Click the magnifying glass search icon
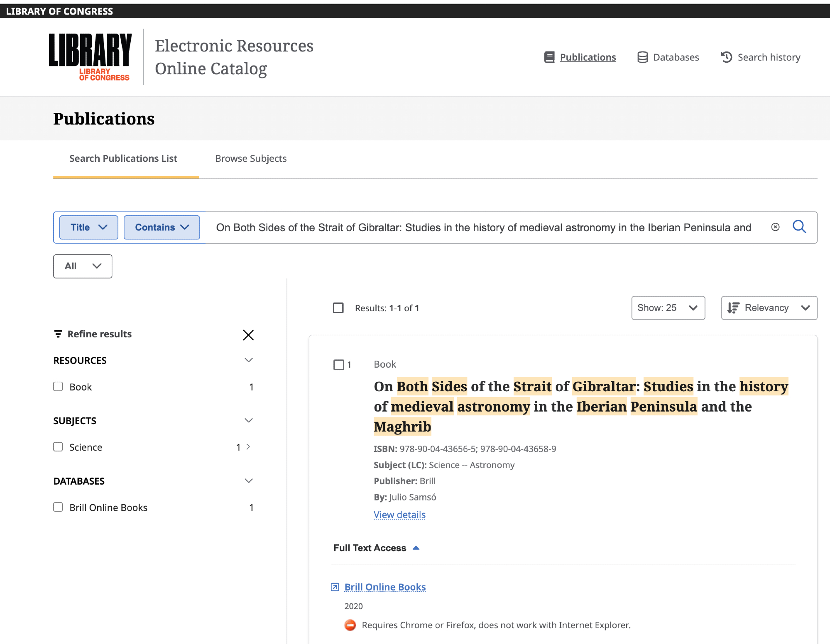The image size is (830, 644). click(799, 227)
